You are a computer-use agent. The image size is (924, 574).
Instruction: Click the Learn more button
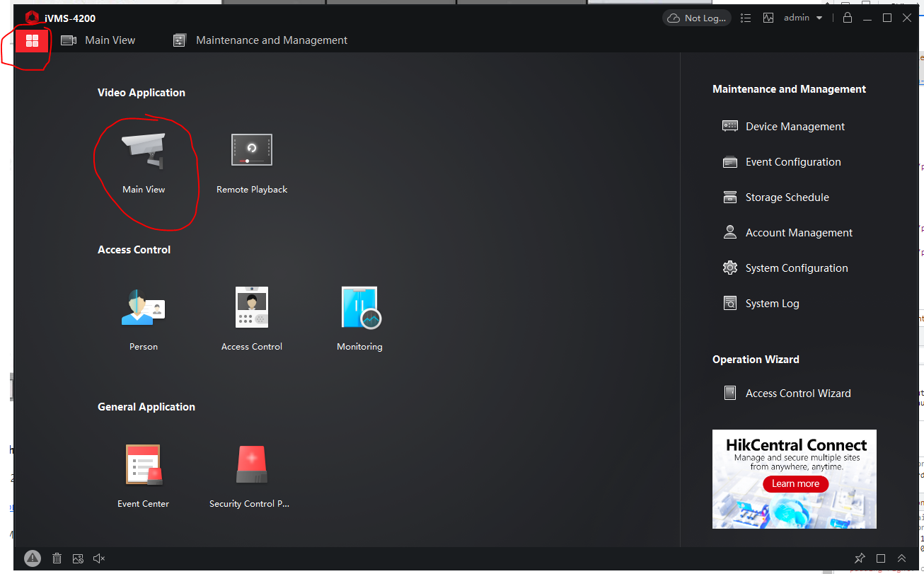click(795, 483)
